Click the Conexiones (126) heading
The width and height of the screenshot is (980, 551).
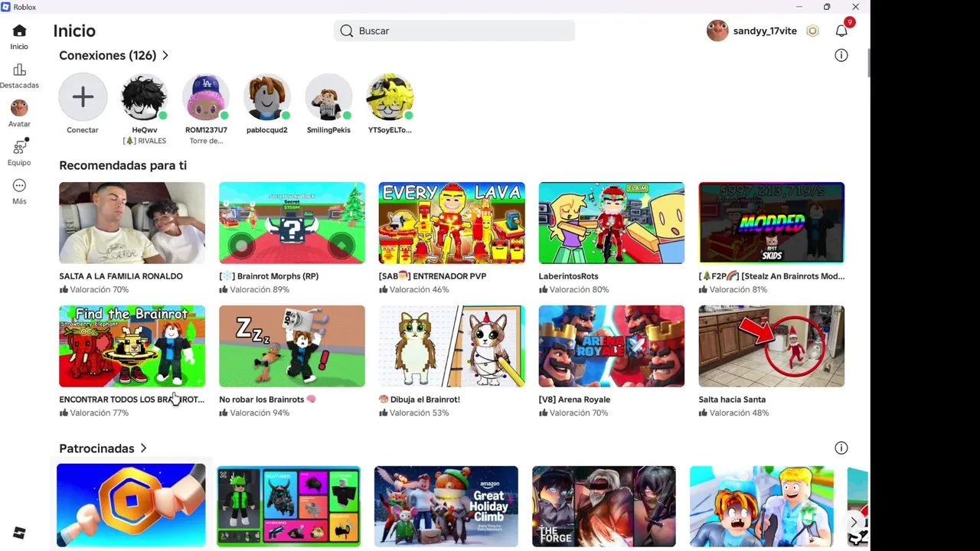tap(107, 55)
